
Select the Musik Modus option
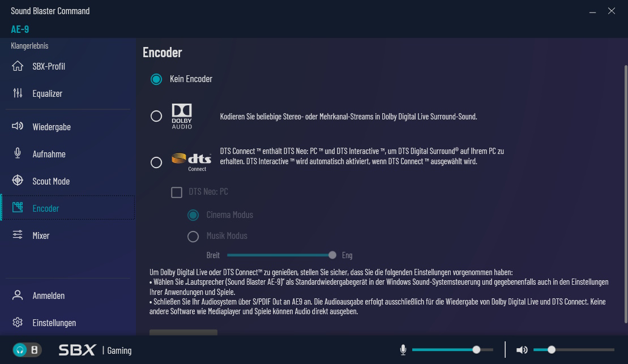tap(193, 236)
